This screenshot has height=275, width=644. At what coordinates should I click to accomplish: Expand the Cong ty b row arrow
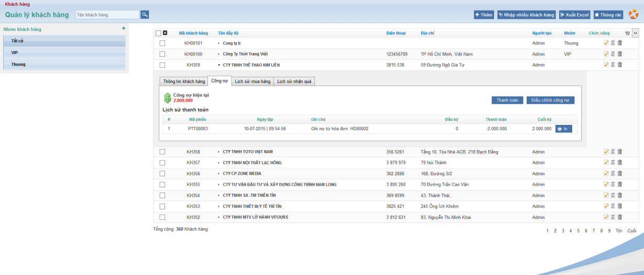(219, 43)
